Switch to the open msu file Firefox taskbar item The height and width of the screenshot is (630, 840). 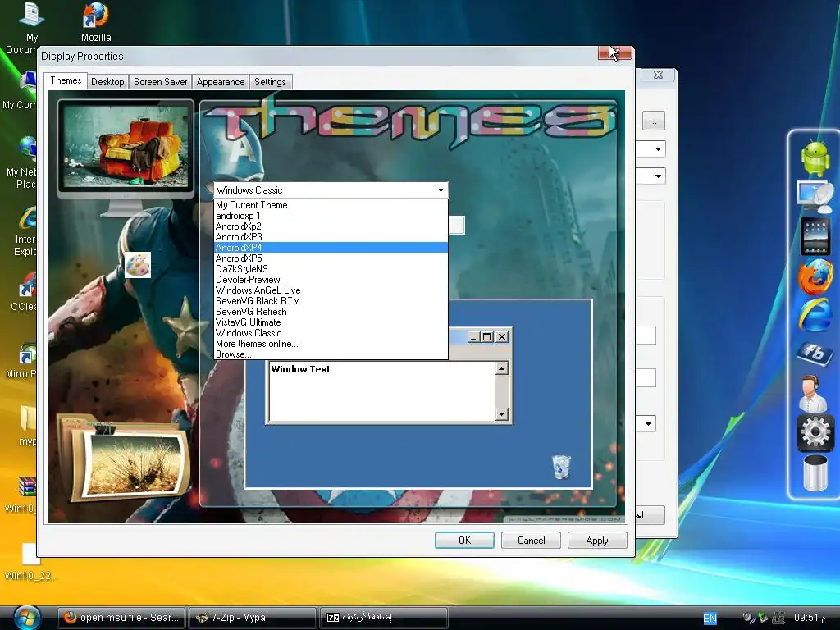(x=121, y=618)
